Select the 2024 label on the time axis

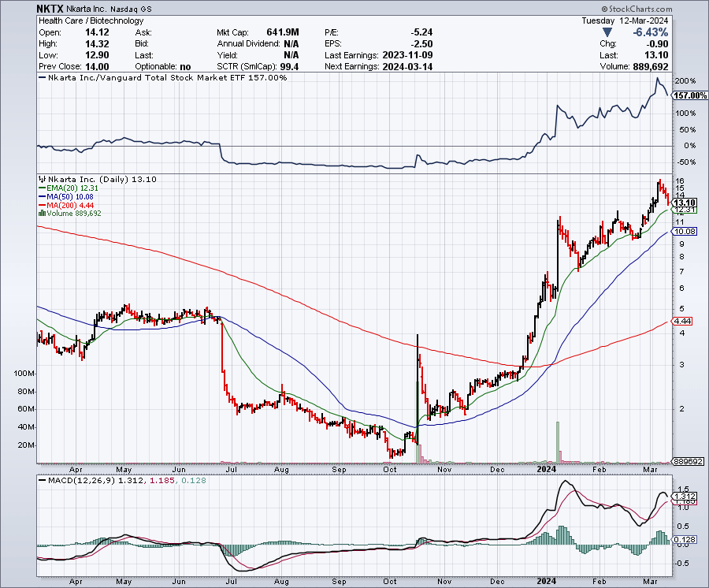tap(548, 469)
